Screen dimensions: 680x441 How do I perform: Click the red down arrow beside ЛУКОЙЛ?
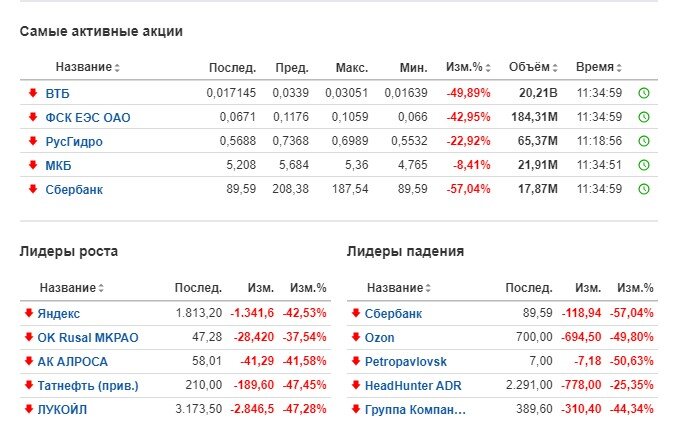[29, 409]
